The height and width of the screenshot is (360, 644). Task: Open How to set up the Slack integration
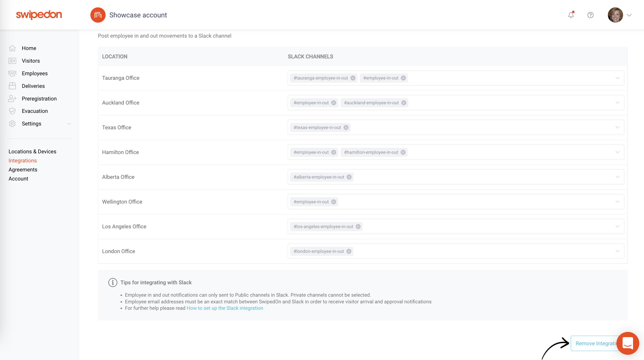225,308
